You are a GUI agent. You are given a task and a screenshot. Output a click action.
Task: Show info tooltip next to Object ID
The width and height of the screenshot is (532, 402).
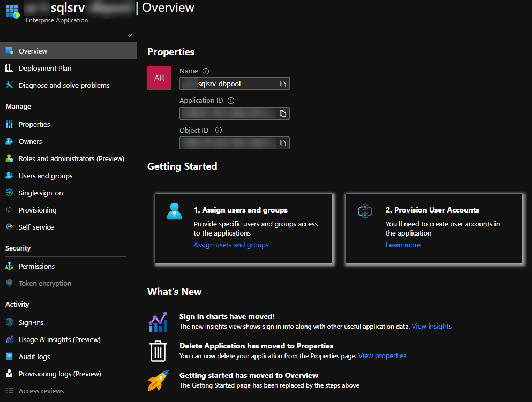coord(219,130)
